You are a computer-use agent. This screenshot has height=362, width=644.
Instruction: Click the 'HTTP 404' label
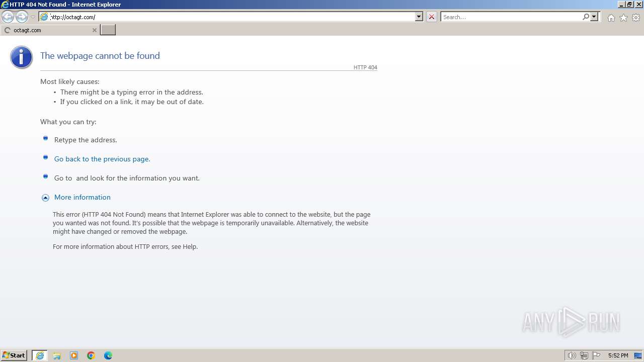[365, 67]
